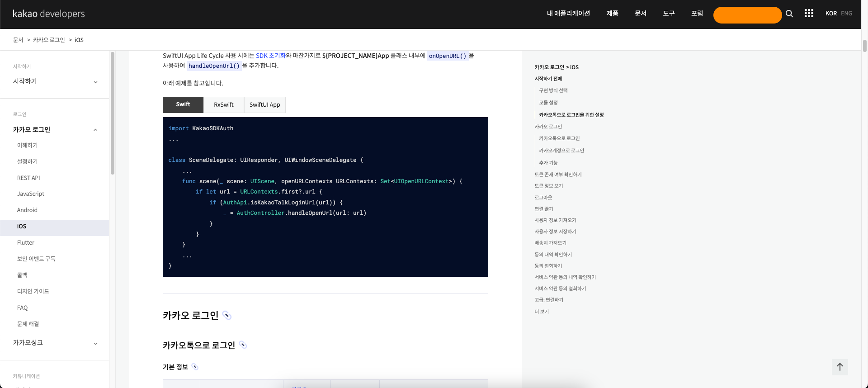This screenshot has width=868, height=388.
Task: Jump to 카카오톡으로 로그인을 위한 설정 in contents
Action: pos(571,115)
